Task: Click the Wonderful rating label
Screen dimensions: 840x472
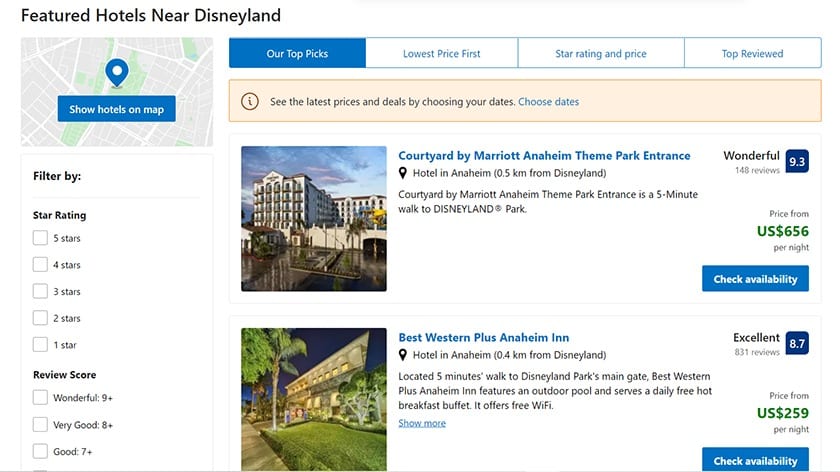Action: 752,155
